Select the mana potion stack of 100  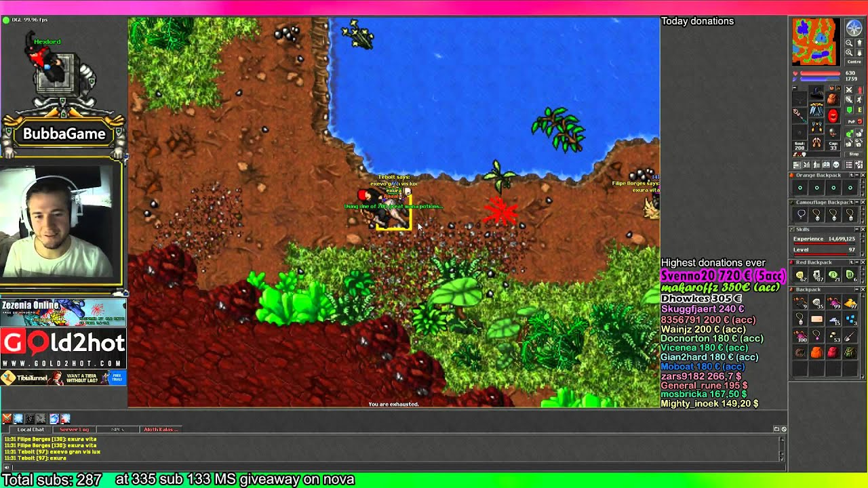(800, 335)
